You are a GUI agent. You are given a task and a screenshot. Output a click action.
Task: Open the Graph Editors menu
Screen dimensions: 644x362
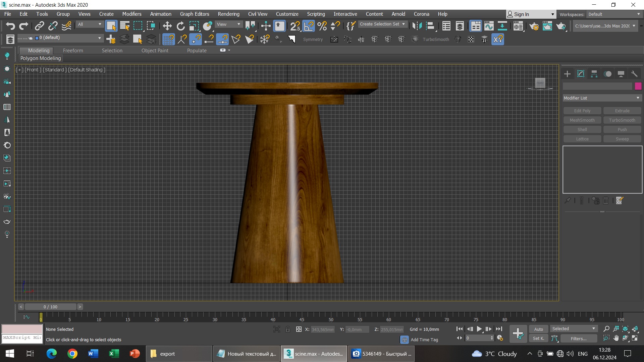[194, 14]
